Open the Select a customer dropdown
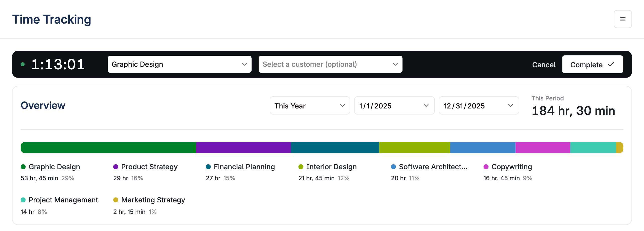 point(331,64)
